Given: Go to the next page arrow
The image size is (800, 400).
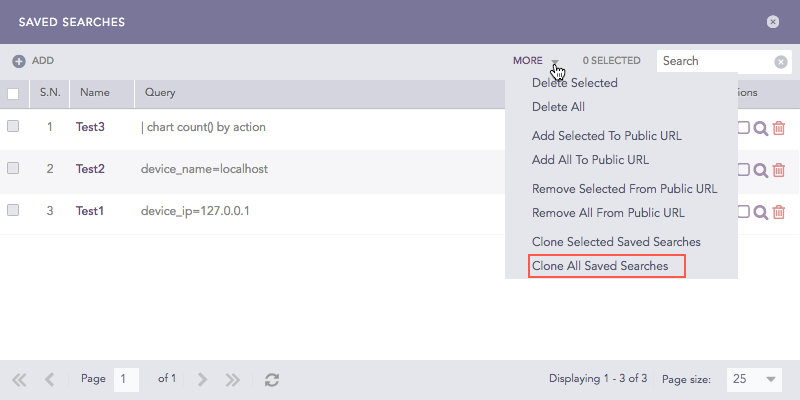Looking at the screenshot, I should 202,380.
